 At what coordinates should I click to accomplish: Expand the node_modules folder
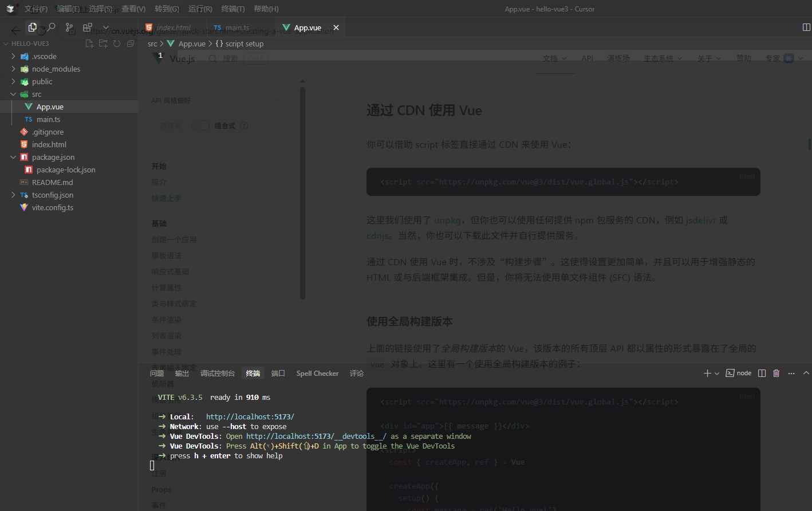tap(13, 69)
